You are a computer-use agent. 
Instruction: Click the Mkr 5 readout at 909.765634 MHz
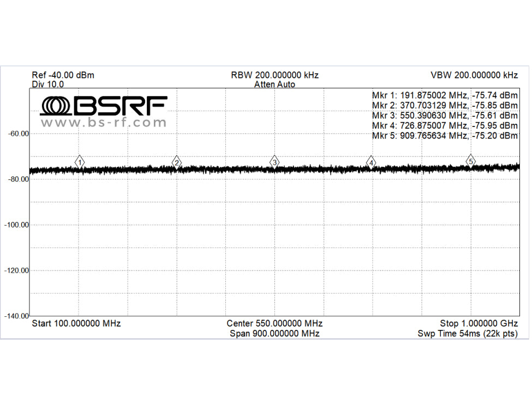(x=445, y=136)
